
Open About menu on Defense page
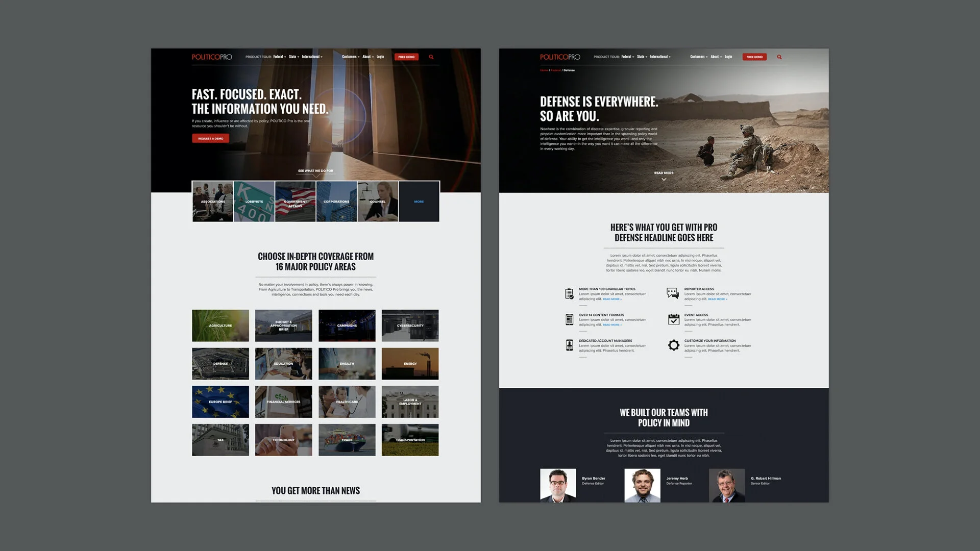pyautogui.click(x=716, y=57)
